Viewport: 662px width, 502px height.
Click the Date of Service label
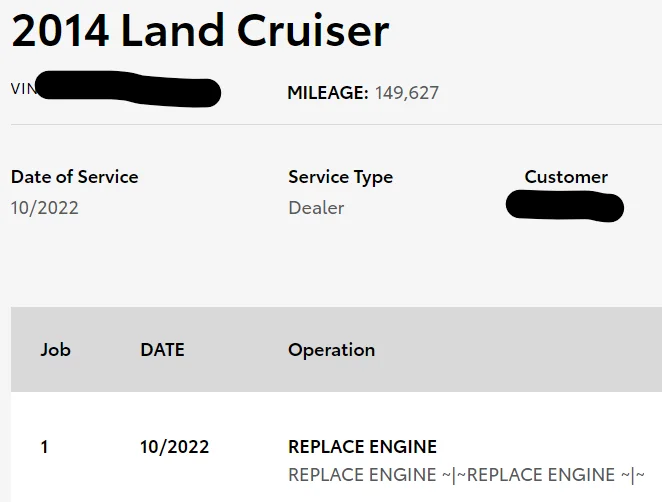click(75, 177)
